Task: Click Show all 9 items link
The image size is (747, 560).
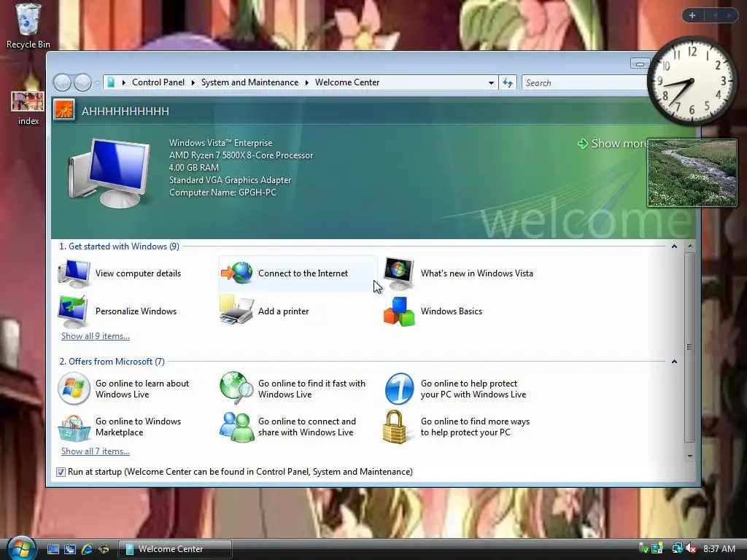Action: (x=96, y=335)
